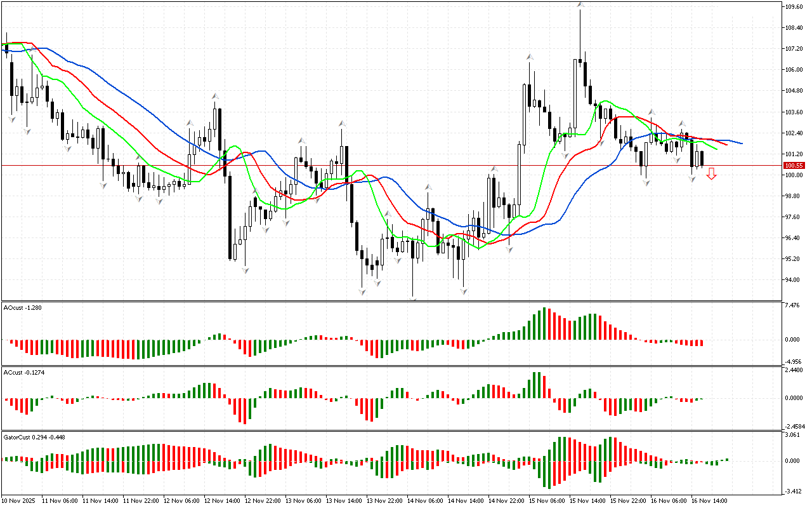Click the blue Alligator jaw line's right end
Viewport: 812px width, 508px height.
tap(741, 143)
